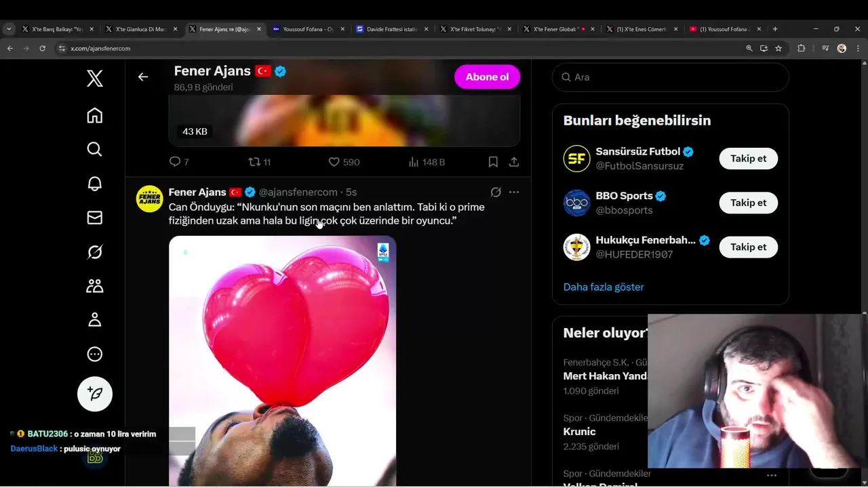Compose a new post with feather button
The height and width of the screenshot is (488, 868).
(95, 394)
